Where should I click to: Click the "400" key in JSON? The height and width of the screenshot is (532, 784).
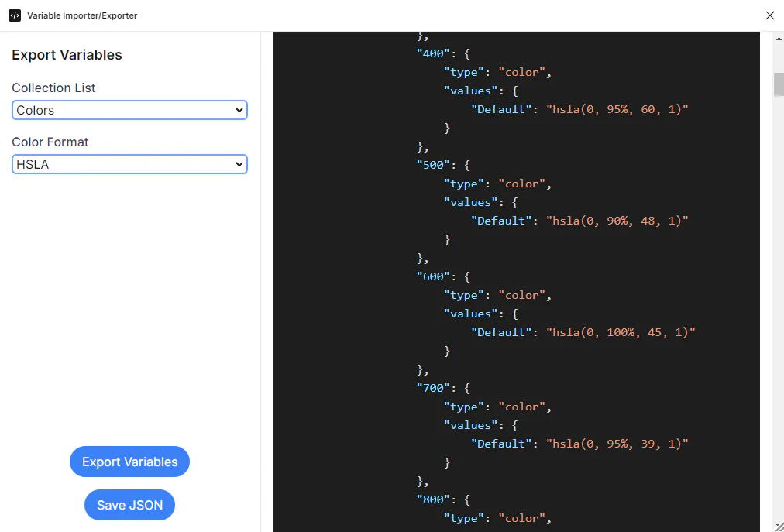434,53
